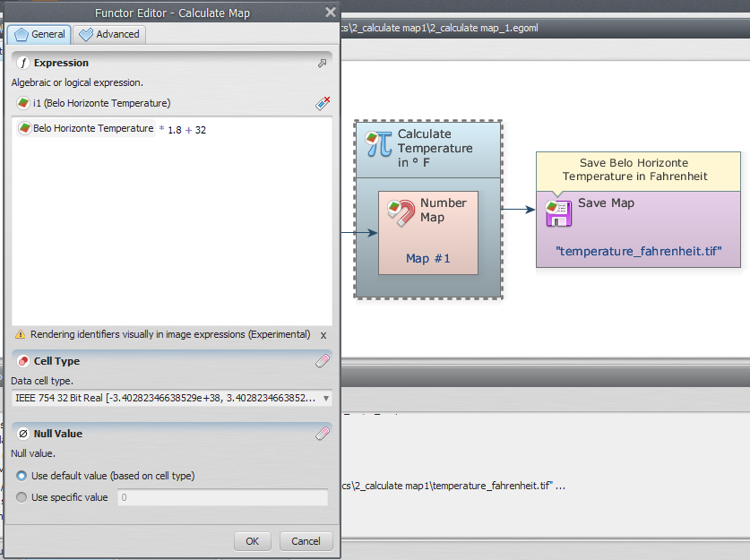Click the specific null value input field

click(x=222, y=497)
